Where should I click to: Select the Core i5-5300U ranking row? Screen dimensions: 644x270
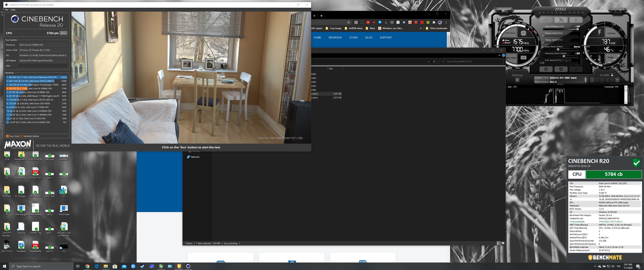pyautogui.click(x=37, y=122)
